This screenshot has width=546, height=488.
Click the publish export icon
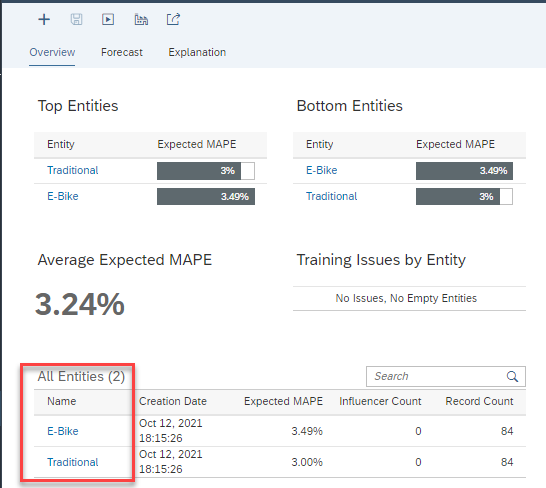pos(173,19)
